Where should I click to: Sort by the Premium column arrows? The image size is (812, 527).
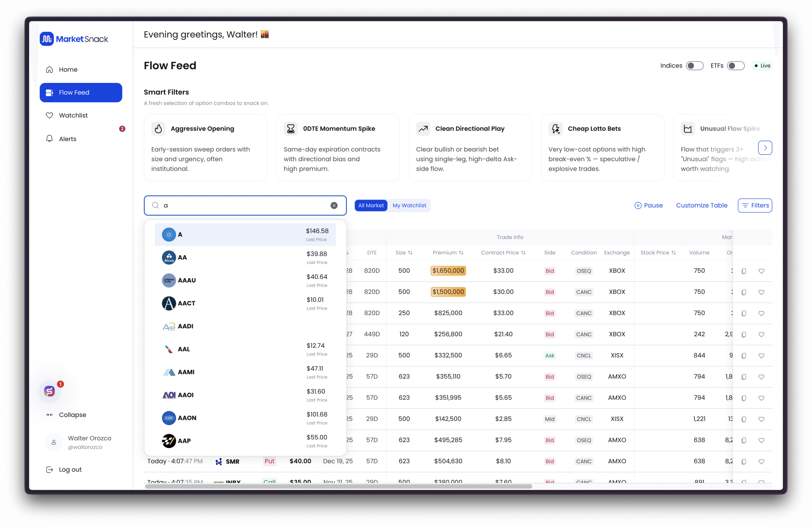pyautogui.click(x=461, y=253)
